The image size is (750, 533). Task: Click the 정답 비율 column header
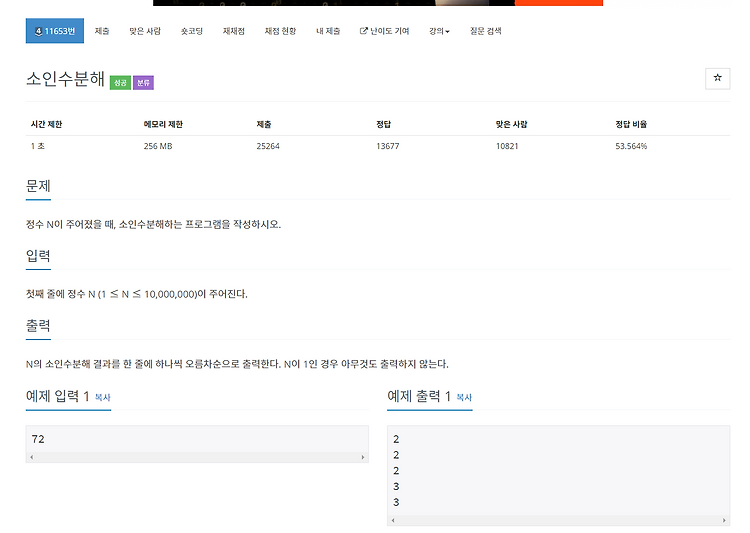pos(631,124)
